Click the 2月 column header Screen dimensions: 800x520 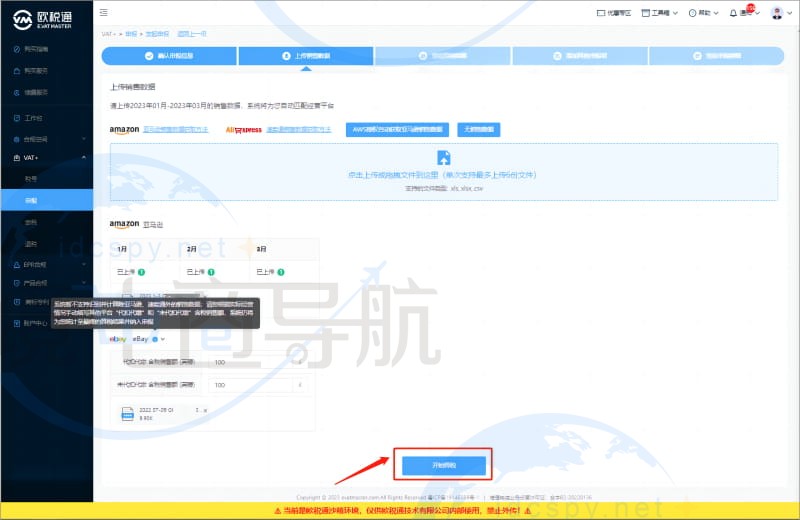(x=192, y=249)
